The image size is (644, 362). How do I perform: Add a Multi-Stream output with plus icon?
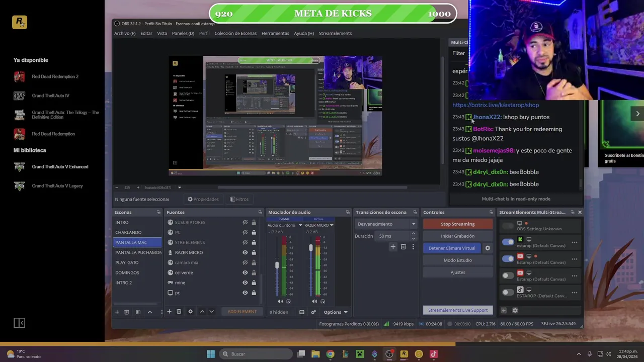pyautogui.click(x=504, y=310)
